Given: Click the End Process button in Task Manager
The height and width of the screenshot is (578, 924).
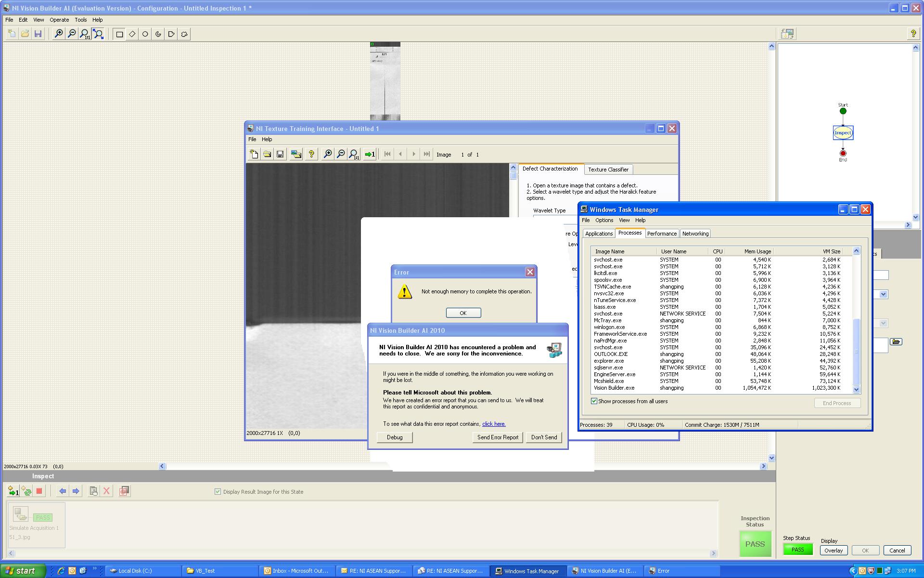Looking at the screenshot, I should click(x=837, y=403).
